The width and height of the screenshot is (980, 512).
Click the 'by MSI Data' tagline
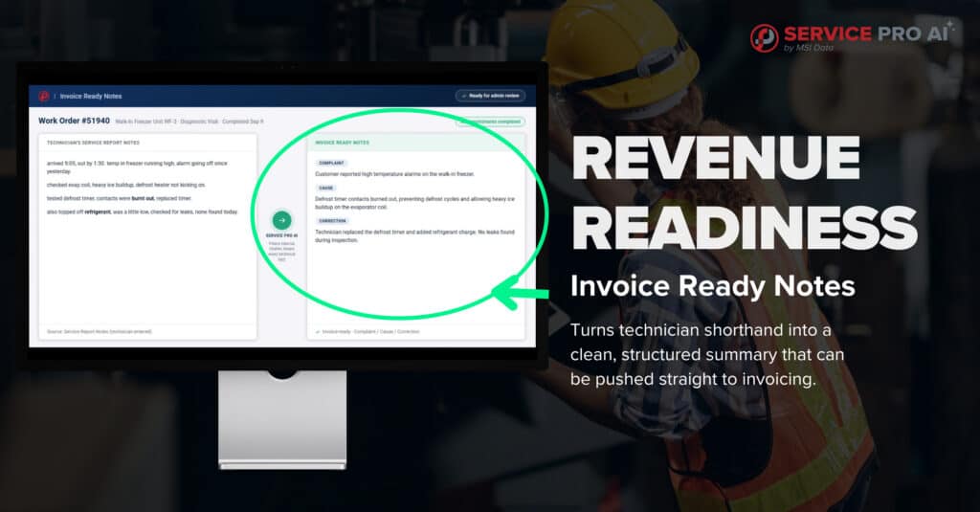(x=808, y=48)
